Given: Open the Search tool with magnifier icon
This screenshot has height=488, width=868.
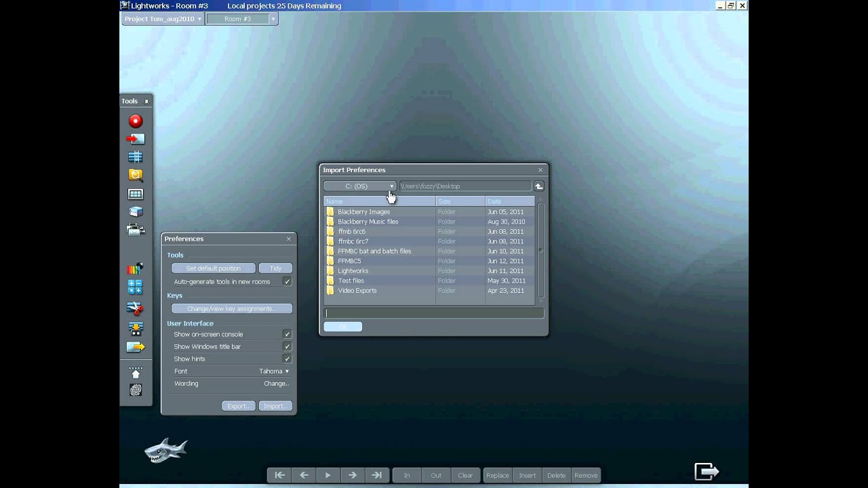Looking at the screenshot, I should 136,175.
